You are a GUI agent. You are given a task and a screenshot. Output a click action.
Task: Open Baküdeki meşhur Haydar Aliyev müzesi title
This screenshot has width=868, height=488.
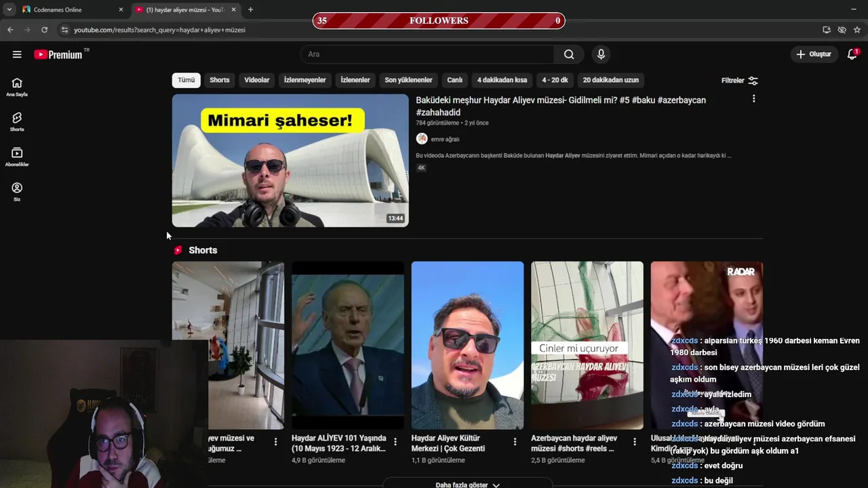[x=561, y=106]
